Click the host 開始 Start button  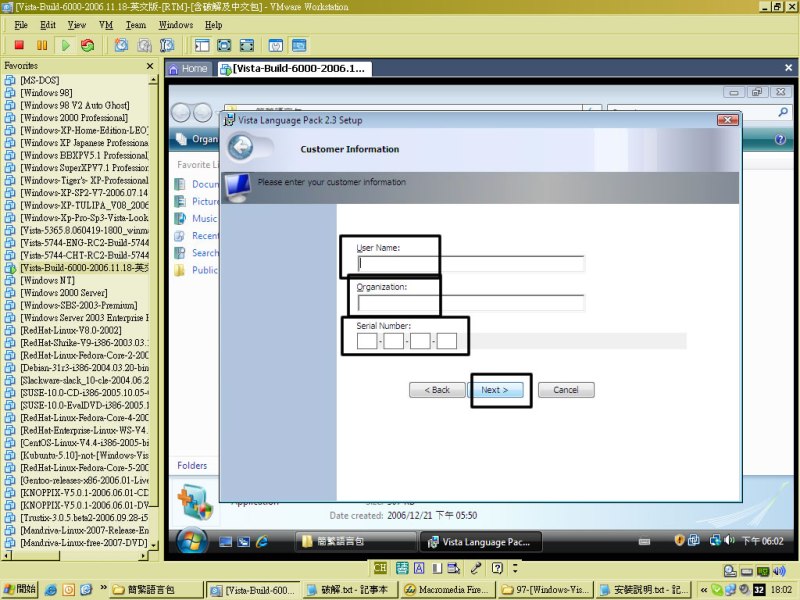pyautogui.click(x=20, y=589)
